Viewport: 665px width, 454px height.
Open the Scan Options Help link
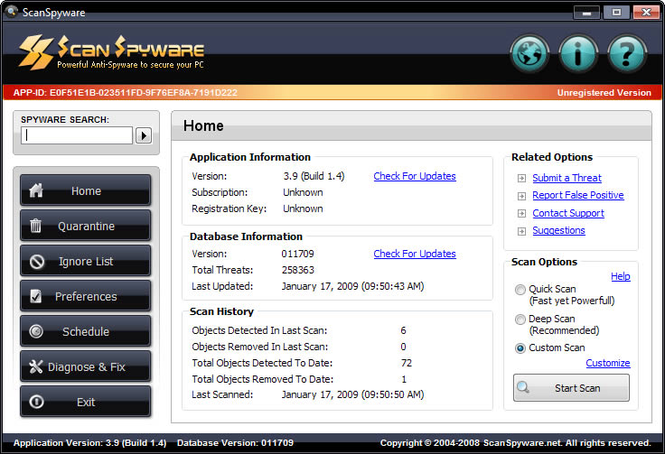point(620,277)
